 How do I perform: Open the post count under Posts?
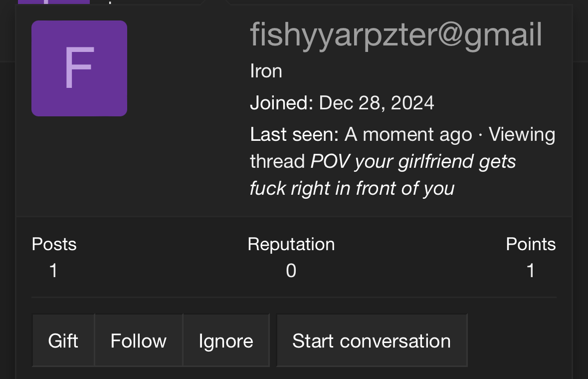coord(54,271)
